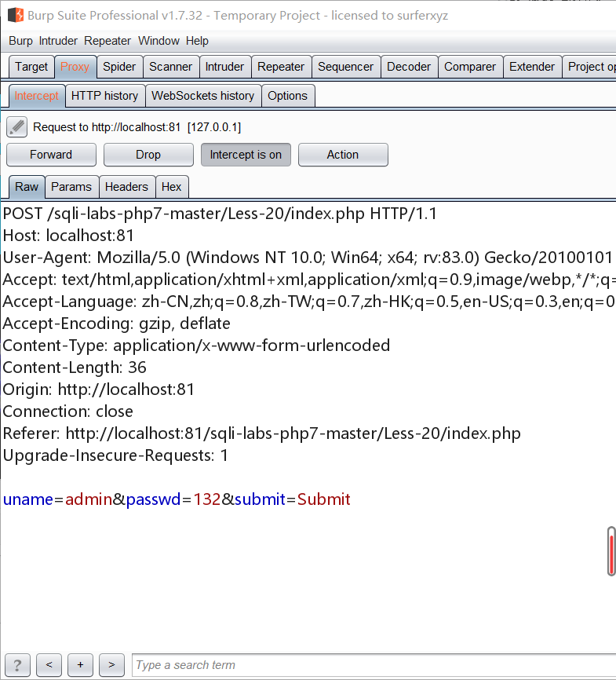This screenshot has height=680, width=616.
Task: Switch to the Headers view tab
Action: click(x=126, y=187)
